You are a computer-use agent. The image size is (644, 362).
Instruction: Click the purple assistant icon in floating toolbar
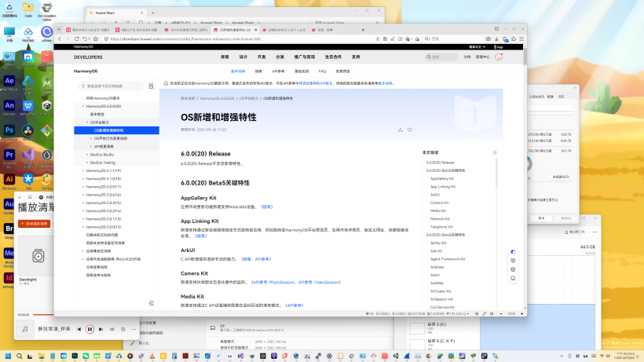(x=513, y=252)
